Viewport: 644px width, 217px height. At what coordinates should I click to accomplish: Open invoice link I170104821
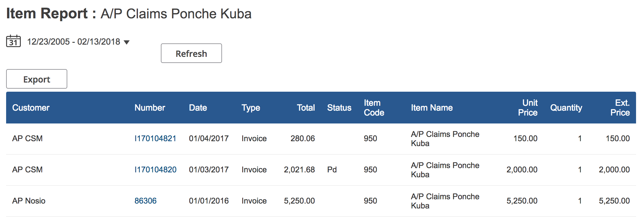(x=155, y=138)
